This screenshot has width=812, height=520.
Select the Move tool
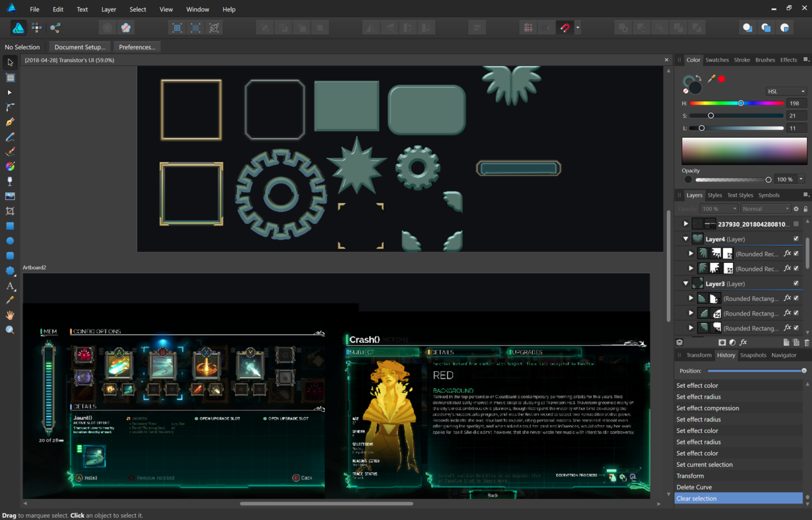(x=10, y=62)
